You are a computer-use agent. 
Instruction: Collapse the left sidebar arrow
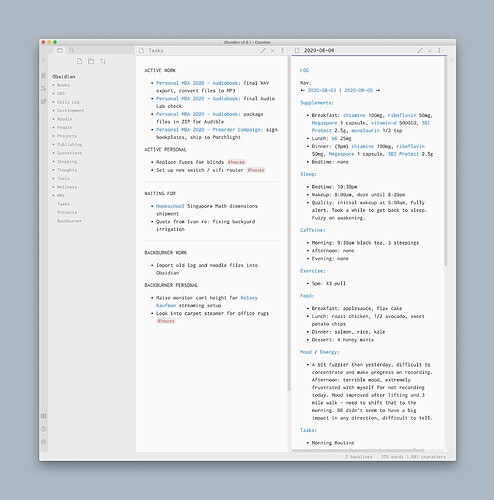[43, 60]
